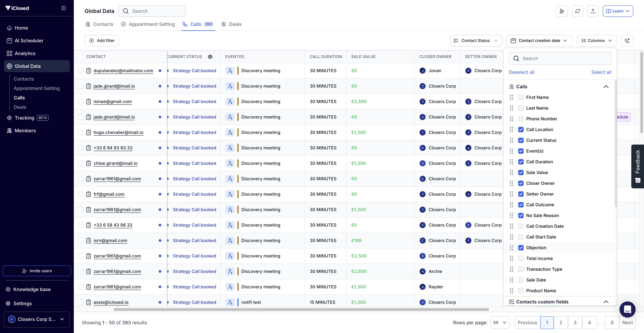Open the chat support bubble icon
This screenshot has width=644, height=333.
click(627, 310)
